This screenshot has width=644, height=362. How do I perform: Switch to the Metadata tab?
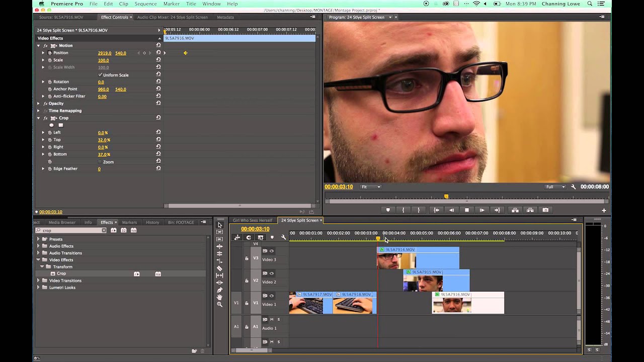point(225,17)
